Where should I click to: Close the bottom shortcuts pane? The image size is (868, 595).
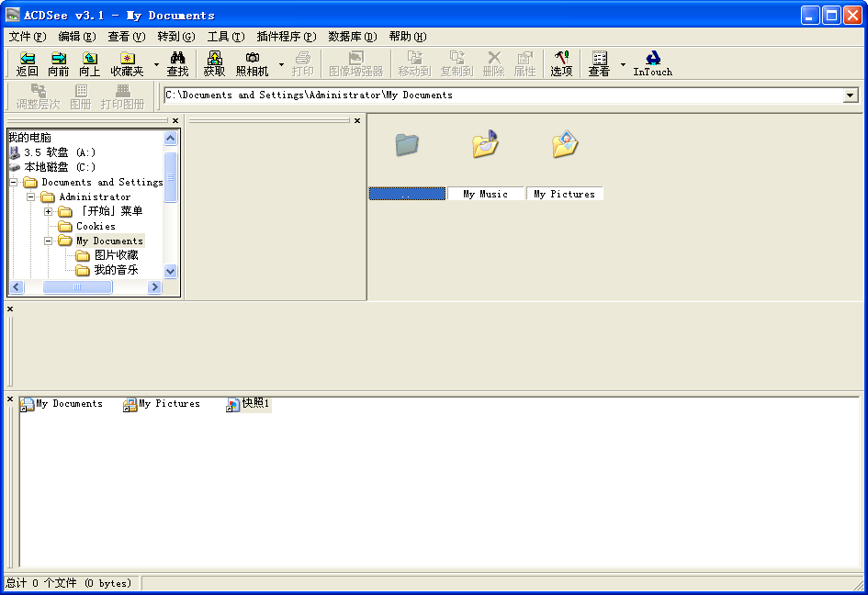click(10, 399)
